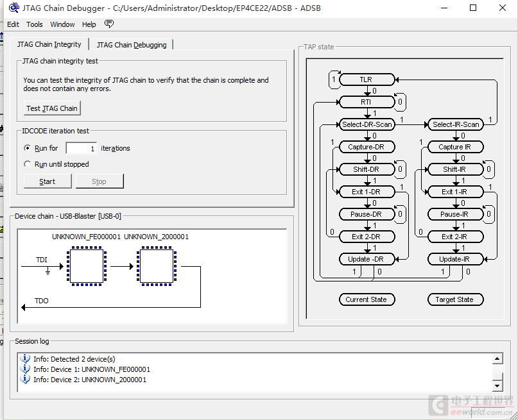Select the second device chip UNKNOWN_2000001

pyautogui.click(x=157, y=266)
